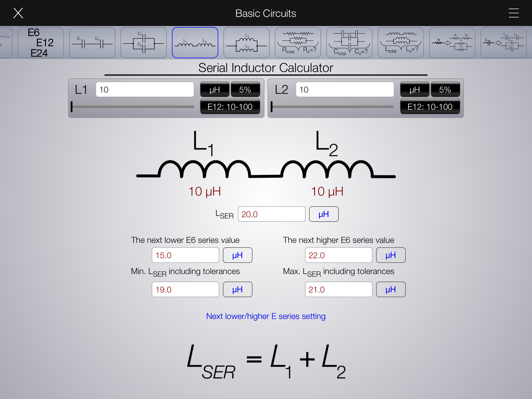The height and width of the screenshot is (399, 532).
Task: Change the L2 5% tolerance selector
Action: (x=445, y=90)
